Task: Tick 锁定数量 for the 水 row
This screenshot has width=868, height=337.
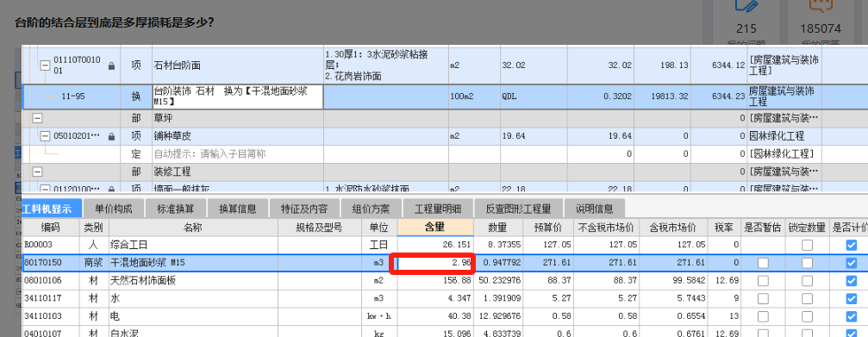Action: tap(807, 299)
